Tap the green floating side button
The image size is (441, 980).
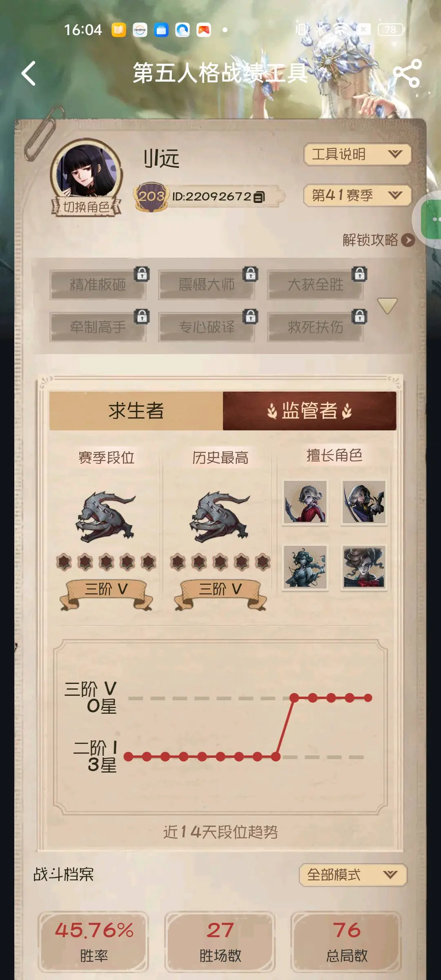[x=431, y=220]
